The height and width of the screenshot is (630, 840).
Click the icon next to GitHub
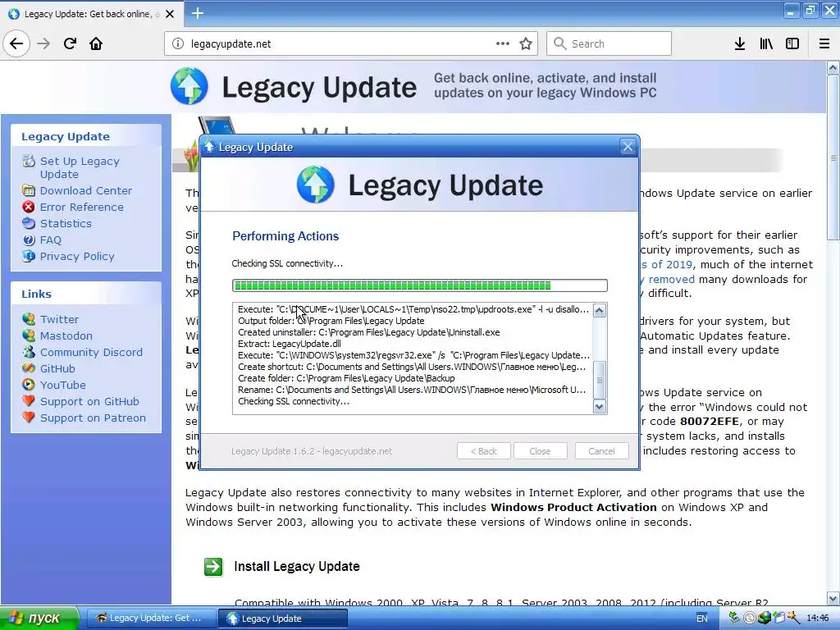29,368
